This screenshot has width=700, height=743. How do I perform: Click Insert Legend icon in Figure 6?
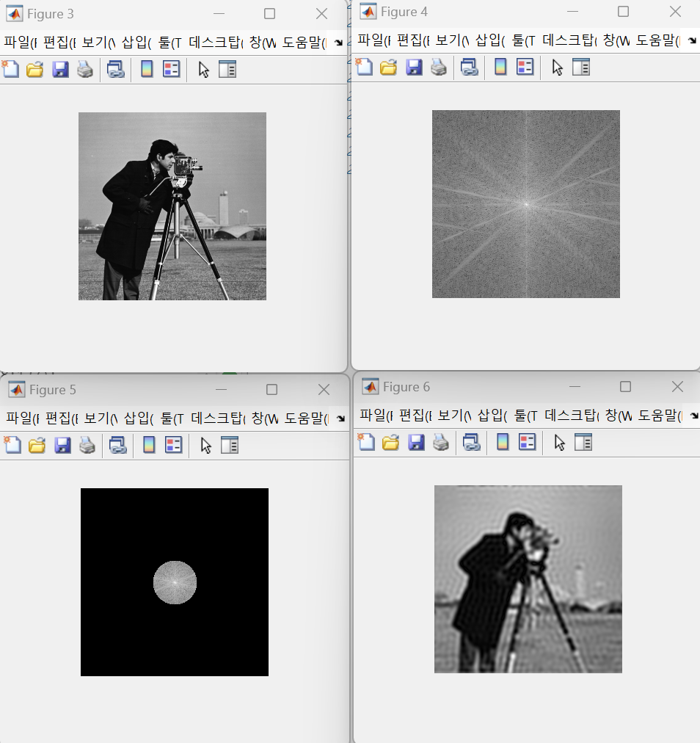[528, 442]
